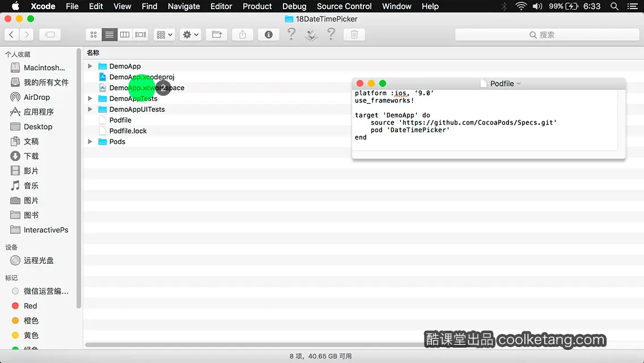Open the Debug menu
The height and width of the screenshot is (363, 644).
tap(294, 6)
